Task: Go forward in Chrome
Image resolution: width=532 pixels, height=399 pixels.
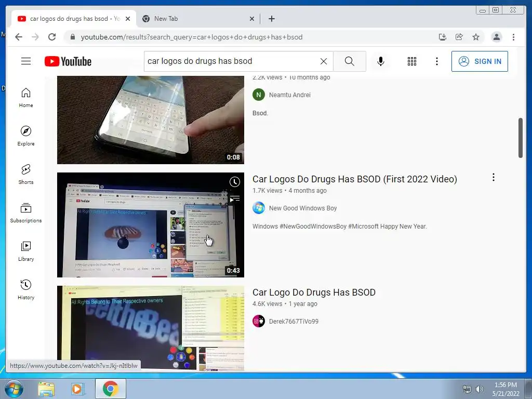Action: click(x=35, y=37)
